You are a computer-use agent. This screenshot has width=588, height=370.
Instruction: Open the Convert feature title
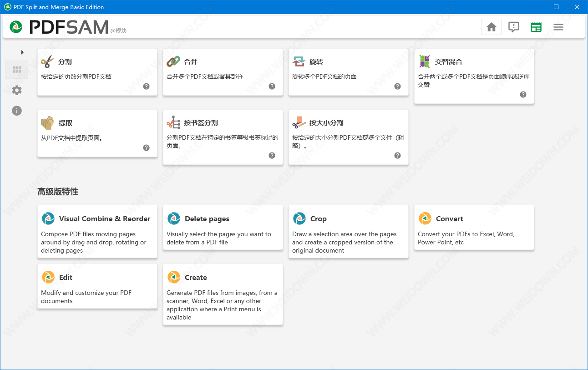tap(450, 218)
